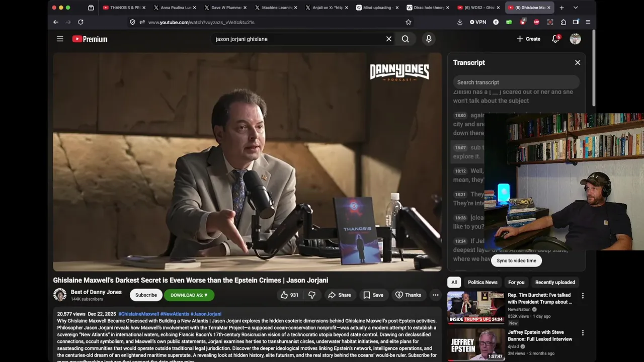Like the video with thumbs up

289,295
